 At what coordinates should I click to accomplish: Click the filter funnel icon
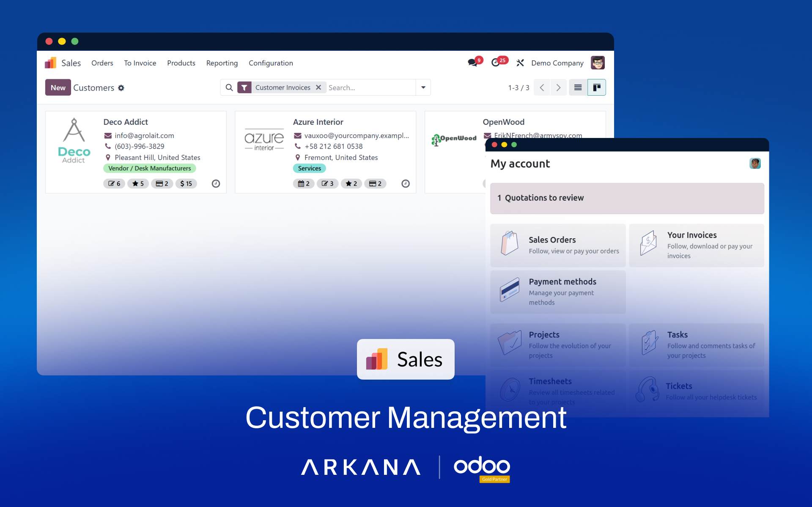[244, 88]
